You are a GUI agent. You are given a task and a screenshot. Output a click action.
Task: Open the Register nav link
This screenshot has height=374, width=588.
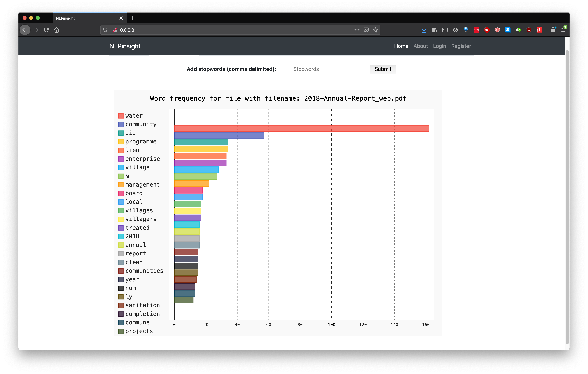point(461,46)
